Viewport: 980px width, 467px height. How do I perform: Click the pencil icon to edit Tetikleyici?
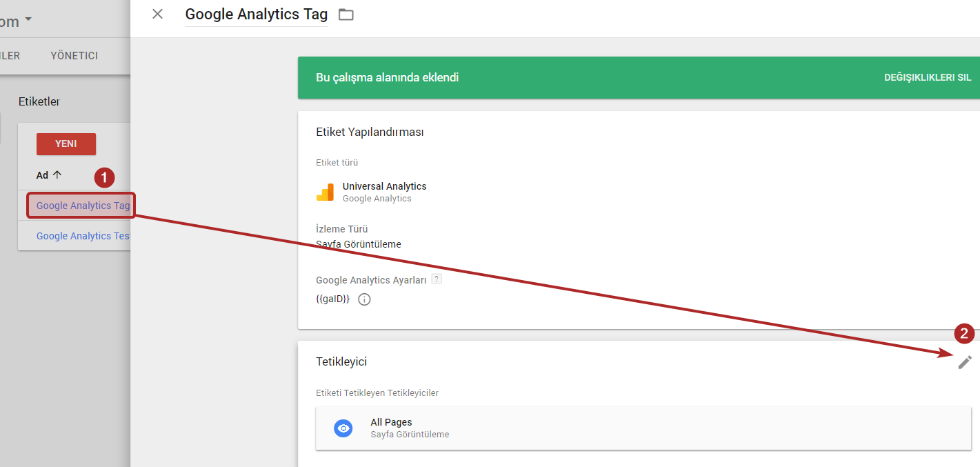coord(965,361)
